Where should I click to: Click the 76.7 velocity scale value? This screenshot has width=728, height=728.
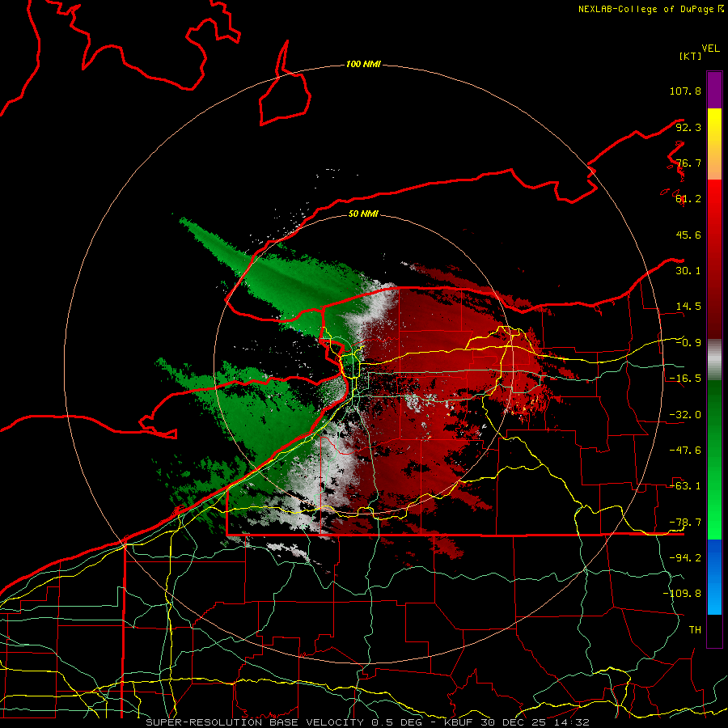click(688, 163)
